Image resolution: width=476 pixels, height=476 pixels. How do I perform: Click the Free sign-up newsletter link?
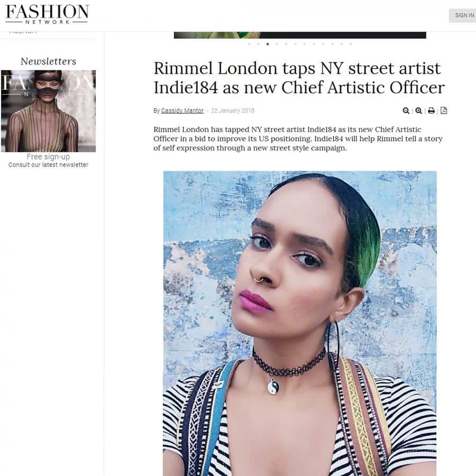[48, 157]
